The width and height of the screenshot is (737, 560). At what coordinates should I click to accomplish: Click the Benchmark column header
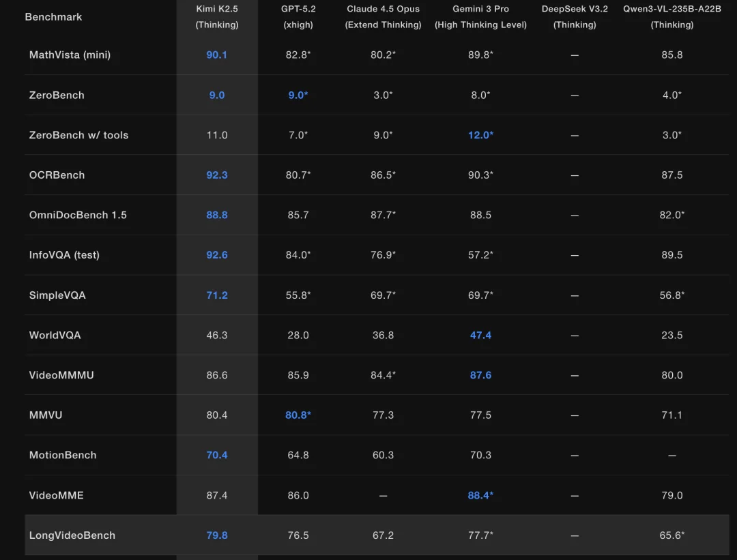tap(53, 17)
